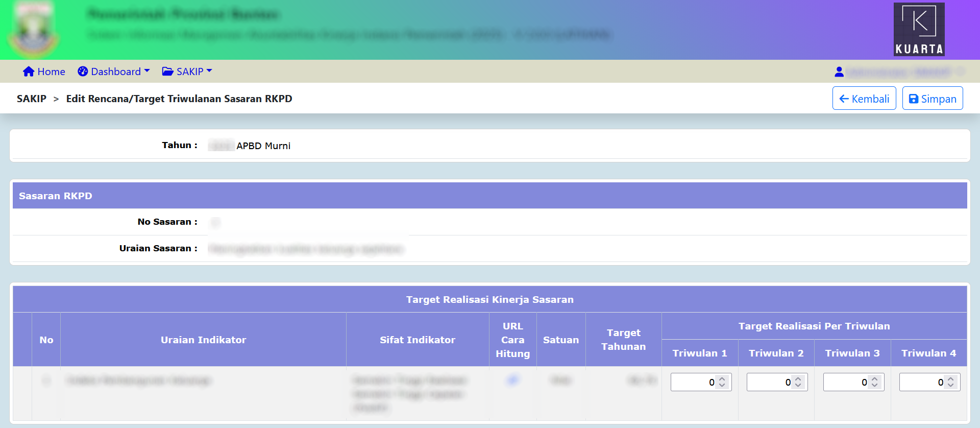Image resolution: width=980 pixels, height=428 pixels.
Task: Click the Dashboard gauge icon
Action: pyautogui.click(x=83, y=72)
